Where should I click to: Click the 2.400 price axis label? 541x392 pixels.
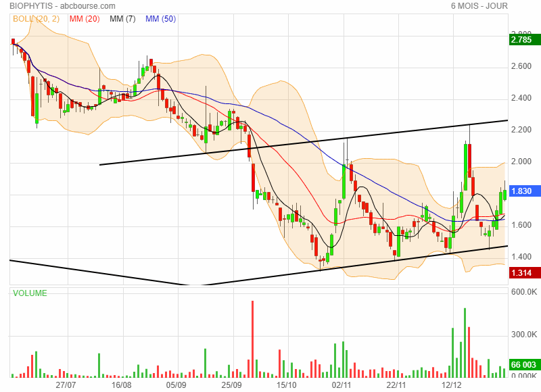point(521,98)
